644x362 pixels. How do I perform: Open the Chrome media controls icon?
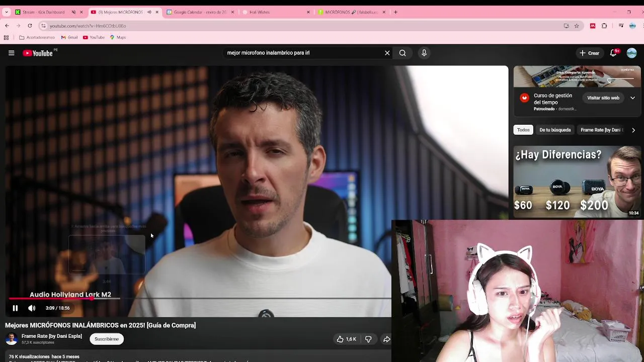621,26
